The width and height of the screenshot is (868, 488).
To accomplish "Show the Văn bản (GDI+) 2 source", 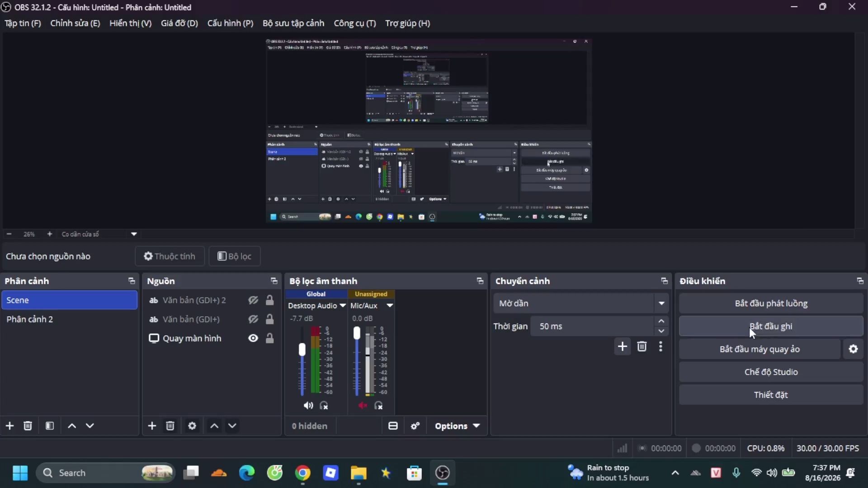I will coord(253,300).
